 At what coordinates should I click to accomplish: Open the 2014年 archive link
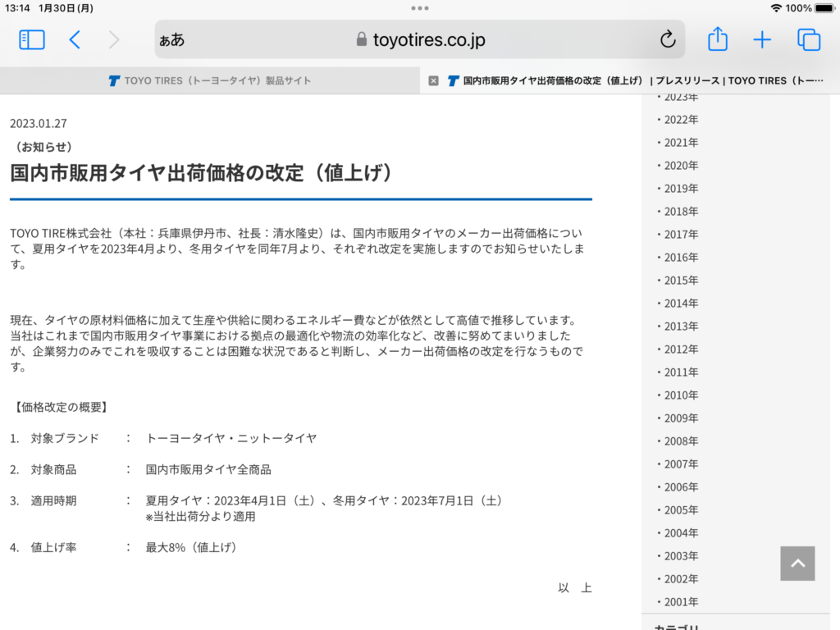pos(681,304)
